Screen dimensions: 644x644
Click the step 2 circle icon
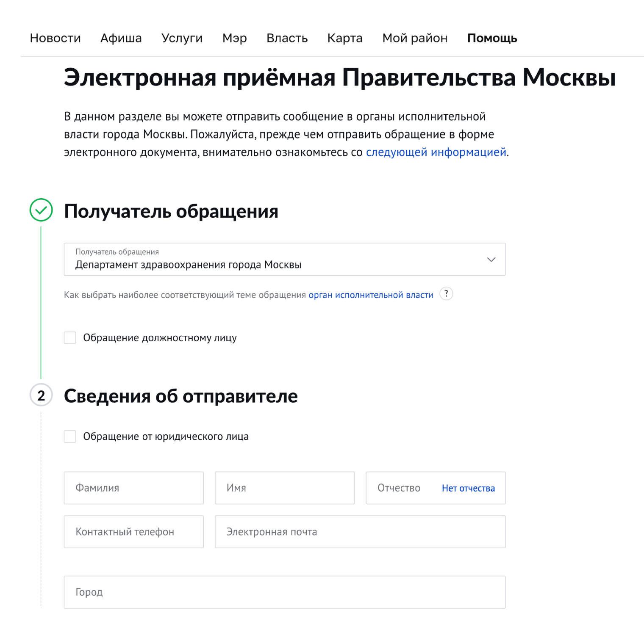[41, 395]
